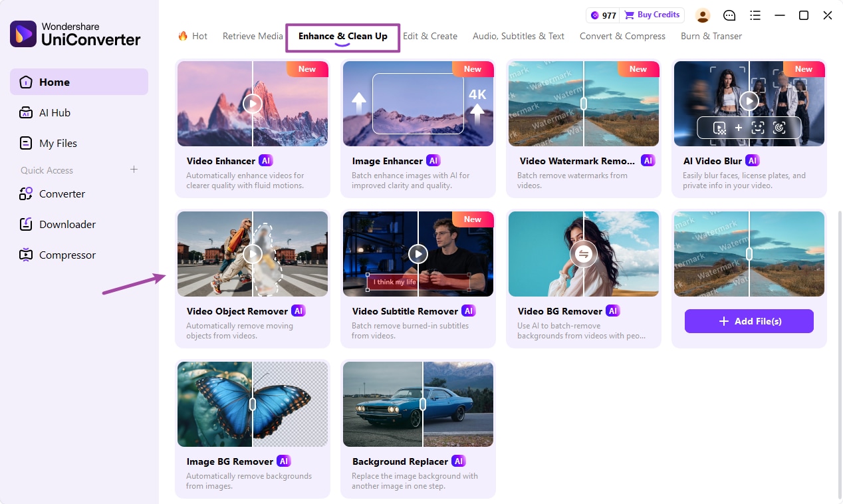
Task: Play the AI Video Blur preview
Action: point(749,101)
